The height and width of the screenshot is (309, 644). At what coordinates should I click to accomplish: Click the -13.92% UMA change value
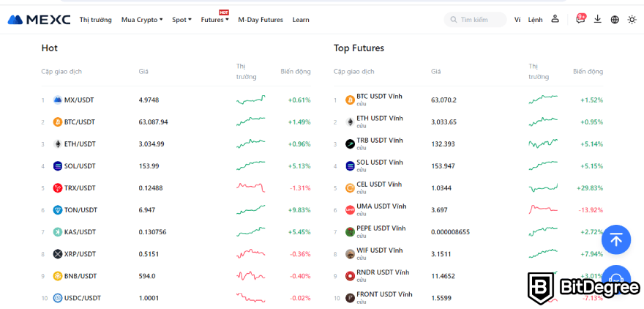click(591, 210)
